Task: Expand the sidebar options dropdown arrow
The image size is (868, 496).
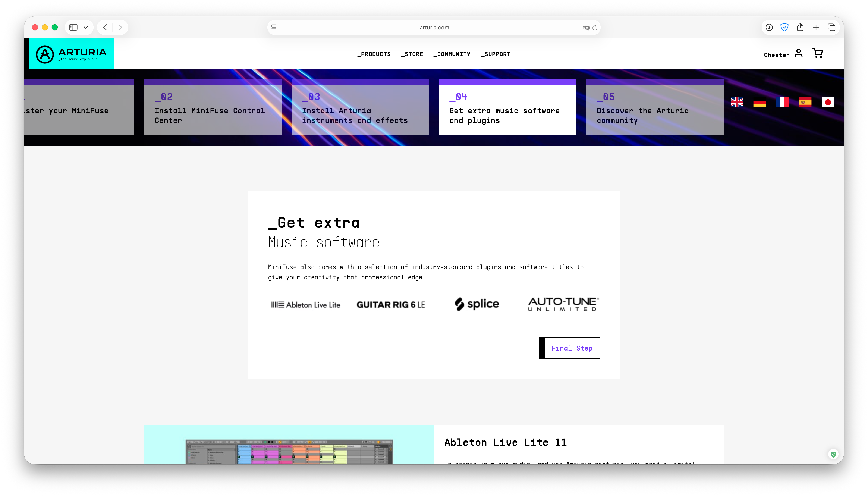Action: tap(85, 27)
